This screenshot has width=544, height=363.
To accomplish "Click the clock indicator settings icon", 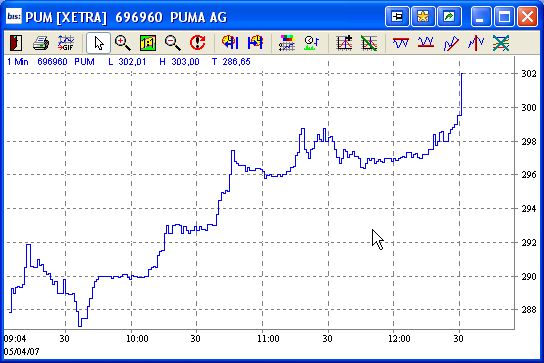I will point(312,43).
